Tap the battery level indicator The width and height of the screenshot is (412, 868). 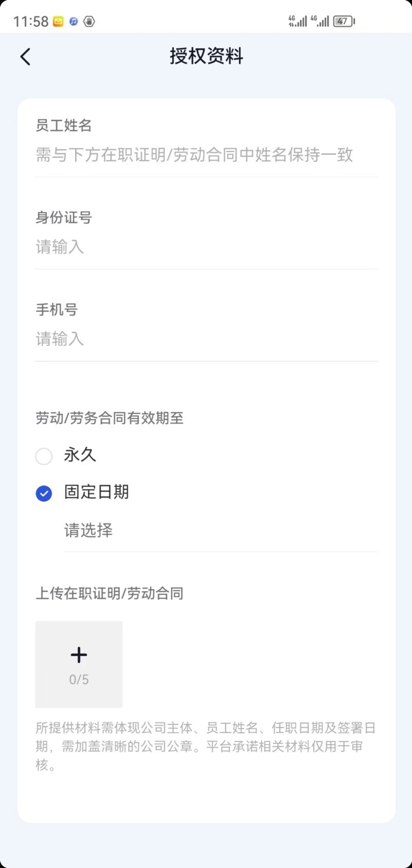(344, 22)
